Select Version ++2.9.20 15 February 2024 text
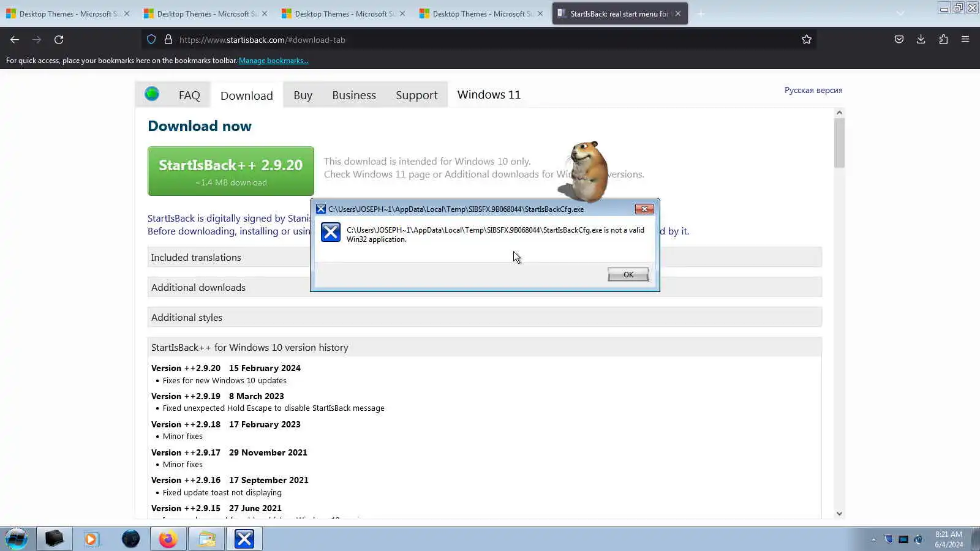Viewport: 980px width, 551px height. coord(226,368)
